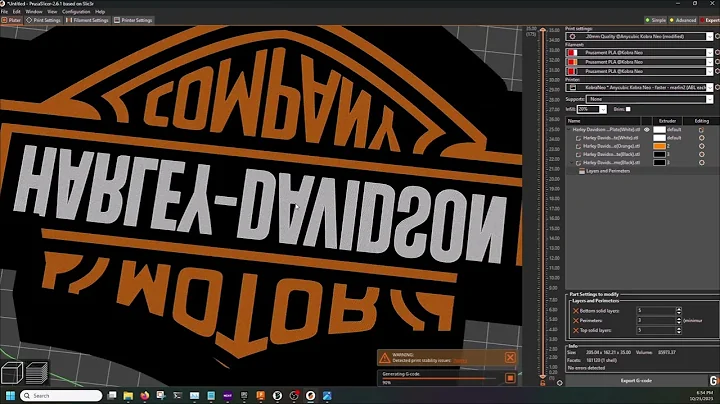Screen dimensions: 720x404
Task: Click the Top solid layers value field
Action: [656, 330]
